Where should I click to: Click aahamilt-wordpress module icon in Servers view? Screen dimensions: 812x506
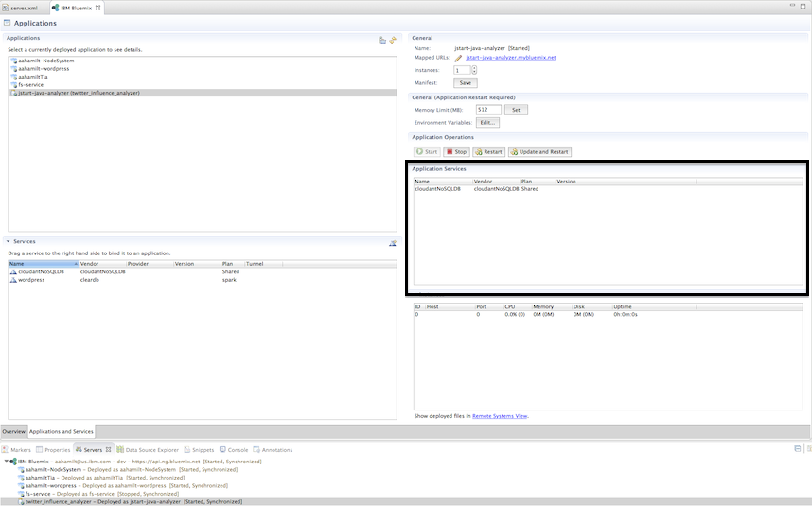pos(21,486)
